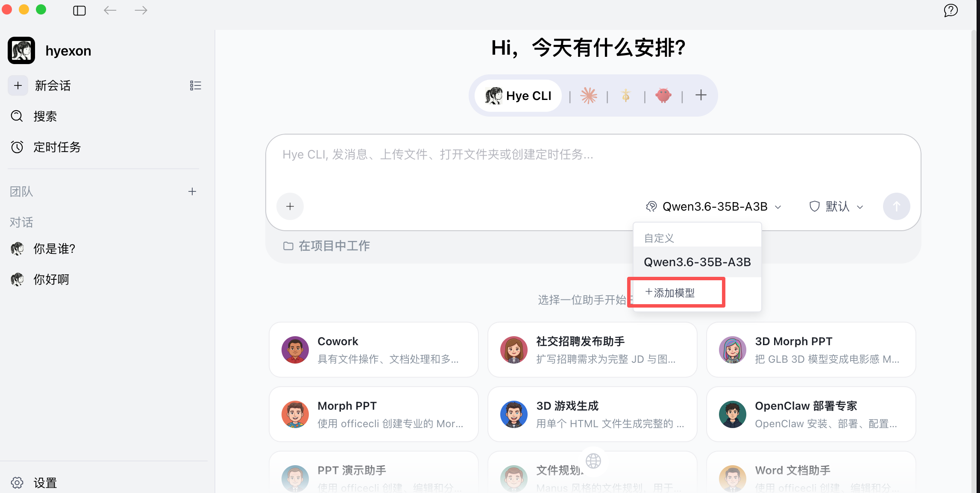980x493 pixels.
Task: Click the globe icon above 文件规划 card
Action: 593,461
